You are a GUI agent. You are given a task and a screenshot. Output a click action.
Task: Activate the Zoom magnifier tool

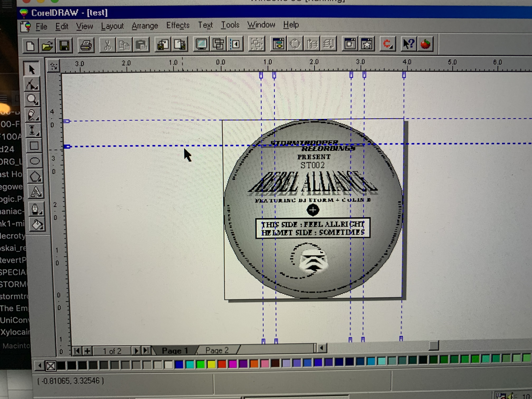point(33,100)
